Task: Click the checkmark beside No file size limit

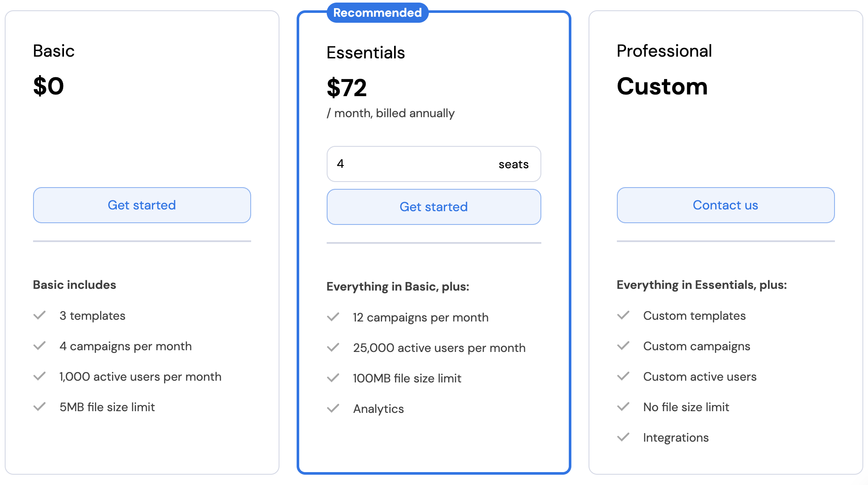Action: click(623, 407)
